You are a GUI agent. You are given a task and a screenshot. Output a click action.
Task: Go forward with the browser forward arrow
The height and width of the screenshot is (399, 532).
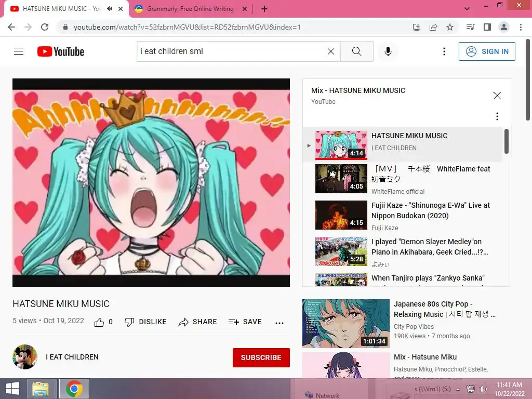tap(28, 27)
